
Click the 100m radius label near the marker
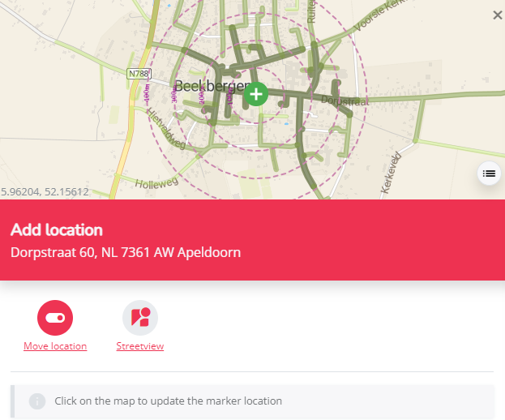229,96
